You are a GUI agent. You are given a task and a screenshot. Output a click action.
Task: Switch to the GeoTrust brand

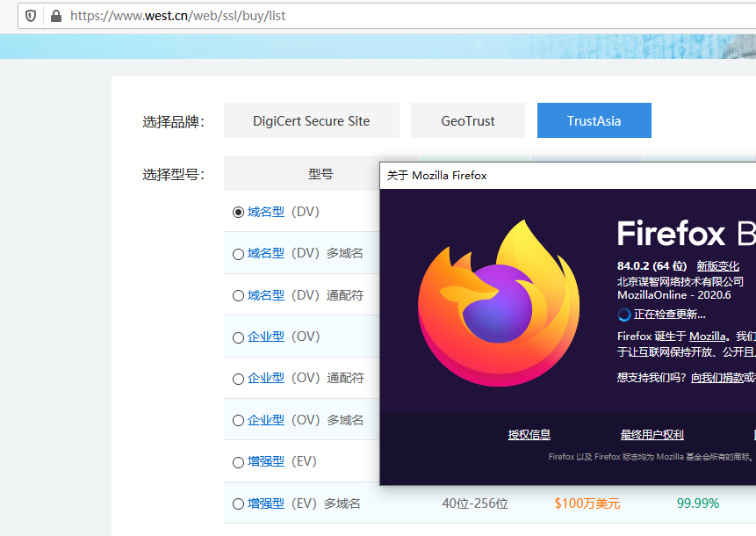(468, 121)
